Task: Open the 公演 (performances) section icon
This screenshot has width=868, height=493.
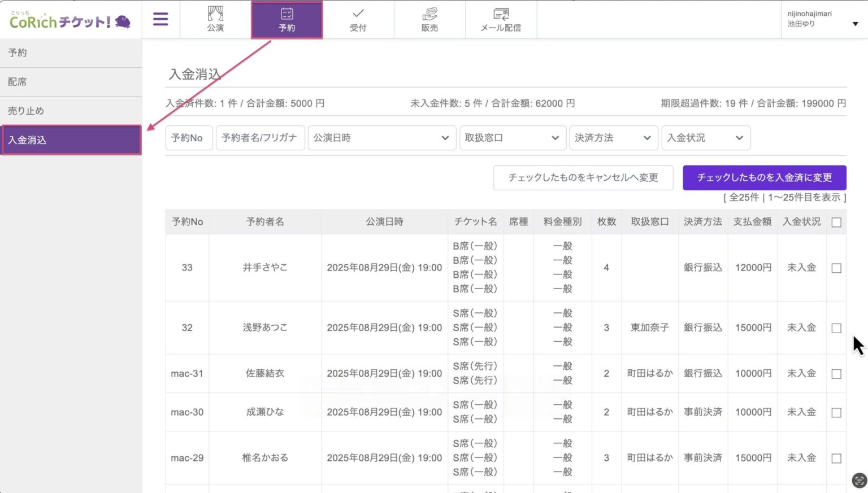Action: [x=215, y=19]
